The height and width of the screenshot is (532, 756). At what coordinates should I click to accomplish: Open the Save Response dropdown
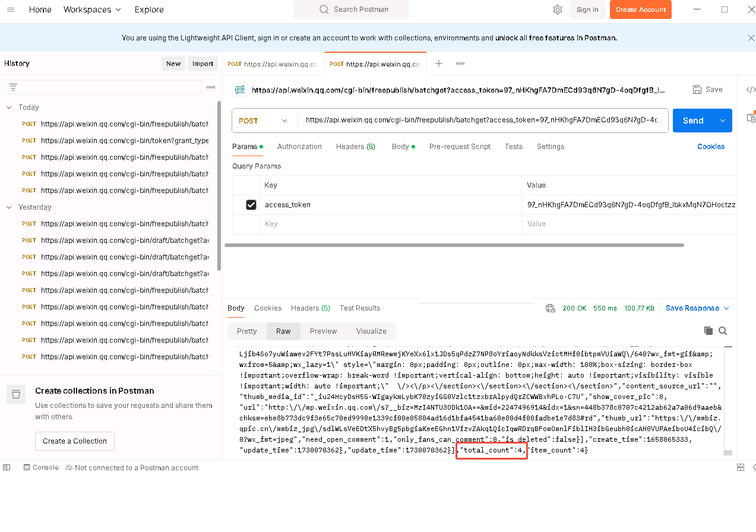coord(697,308)
